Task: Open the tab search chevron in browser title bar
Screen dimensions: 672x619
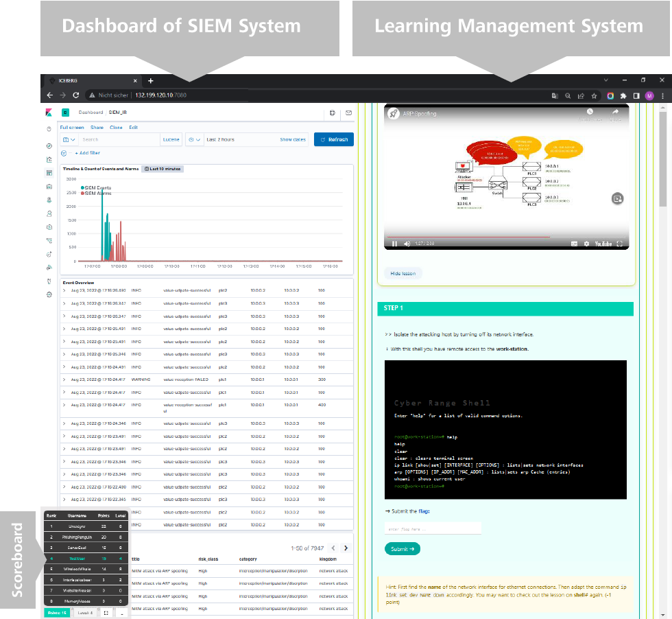Action: pyautogui.click(x=605, y=80)
